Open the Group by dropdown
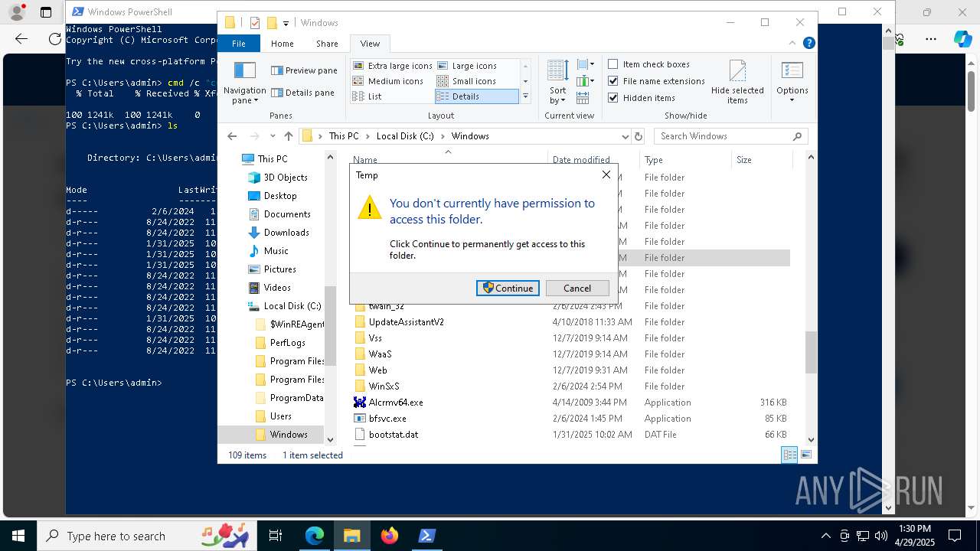The height and width of the screenshot is (551, 980). tap(586, 64)
